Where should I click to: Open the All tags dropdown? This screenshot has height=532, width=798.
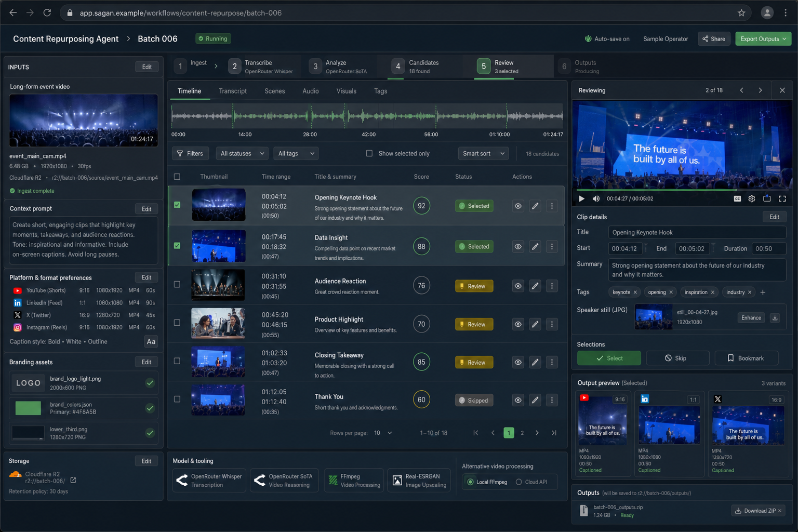tap(296, 154)
